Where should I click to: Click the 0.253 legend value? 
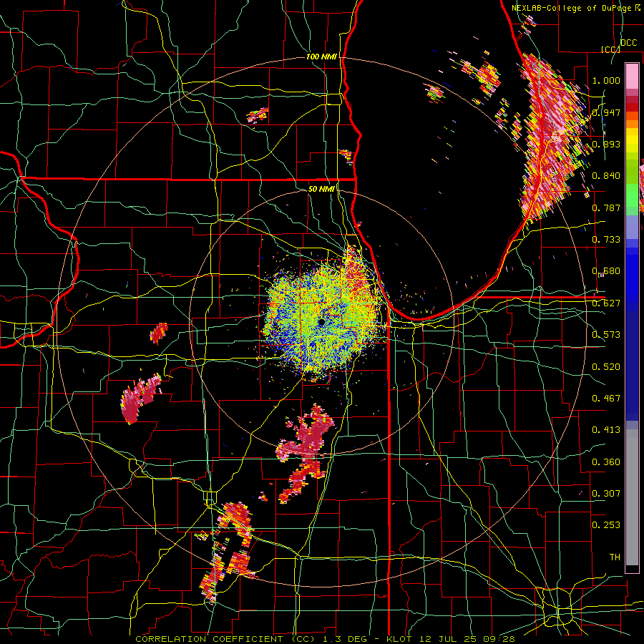pyautogui.click(x=606, y=525)
